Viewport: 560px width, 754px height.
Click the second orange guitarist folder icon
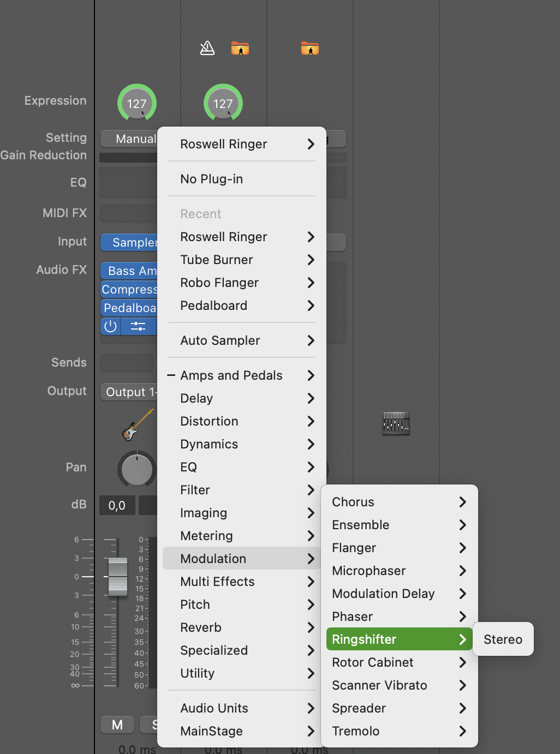click(x=310, y=49)
